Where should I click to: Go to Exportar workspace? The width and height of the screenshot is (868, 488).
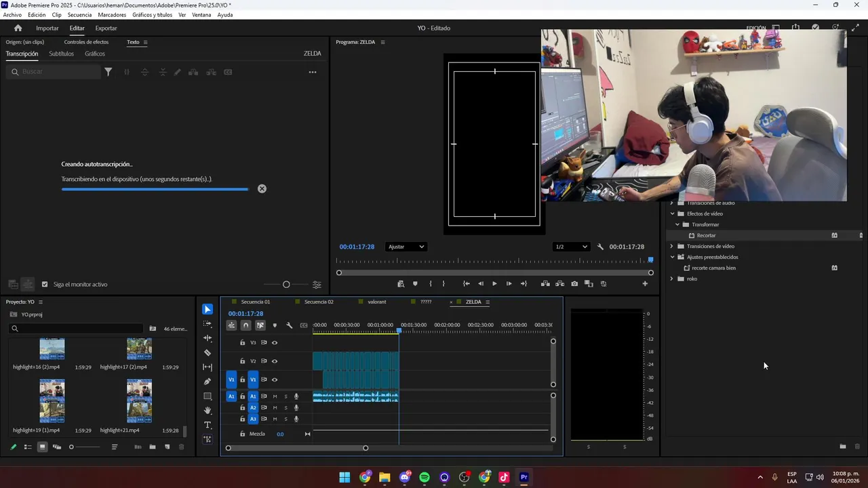pyautogui.click(x=106, y=28)
